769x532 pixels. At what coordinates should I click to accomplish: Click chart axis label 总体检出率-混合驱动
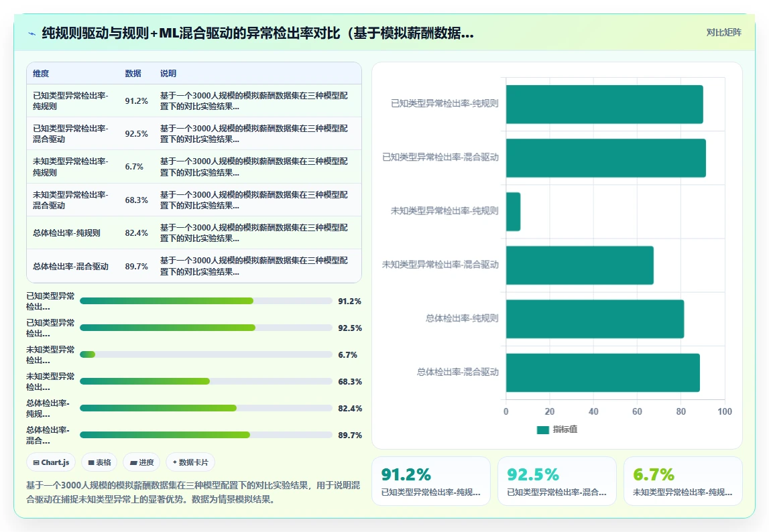457,372
